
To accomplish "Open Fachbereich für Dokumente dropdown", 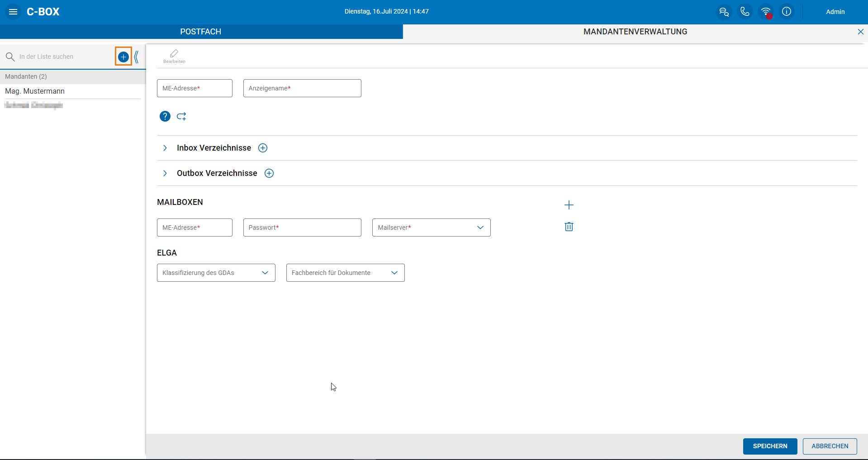I will (x=345, y=273).
